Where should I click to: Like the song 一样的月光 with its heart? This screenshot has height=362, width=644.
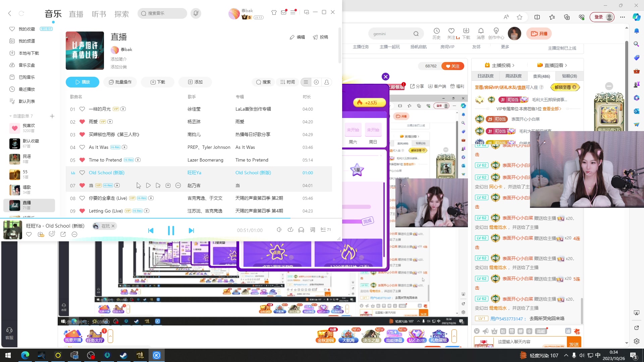pyautogui.click(x=82, y=109)
